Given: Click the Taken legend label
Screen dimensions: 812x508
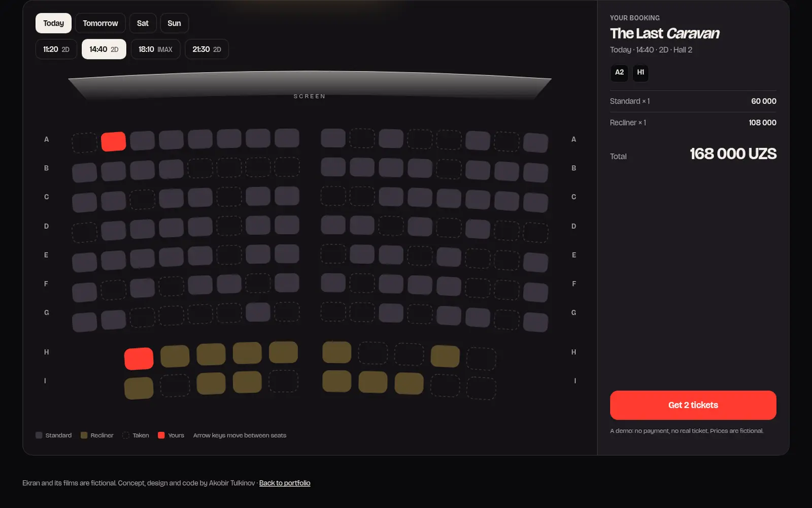Looking at the screenshot, I should 141,435.
